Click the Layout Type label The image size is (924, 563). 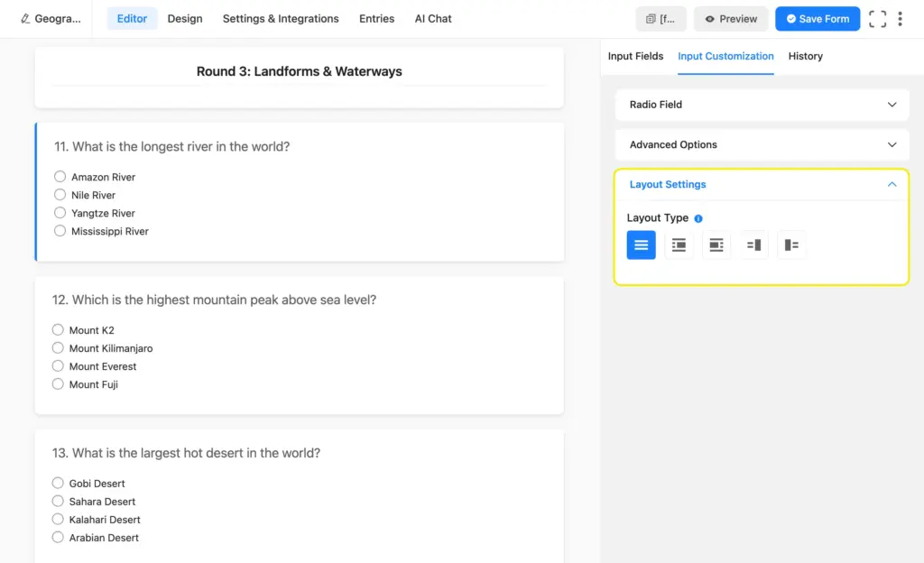coord(658,218)
